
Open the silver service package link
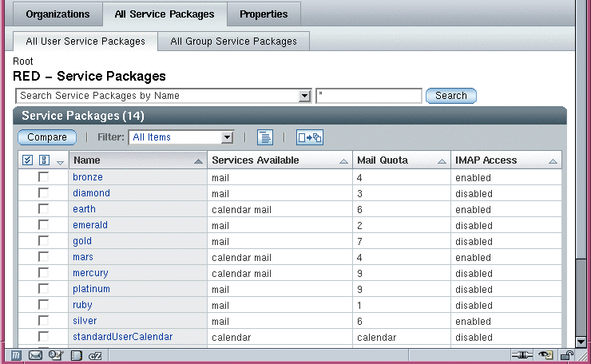85,321
